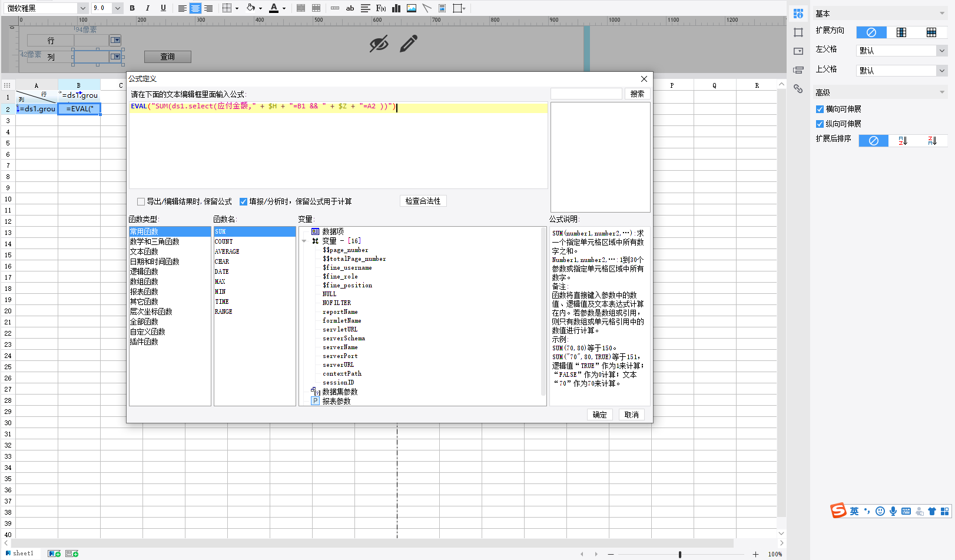This screenshot has width=955, height=560.
Task: Uncheck keep formula for calculation when filling
Action: tap(243, 202)
